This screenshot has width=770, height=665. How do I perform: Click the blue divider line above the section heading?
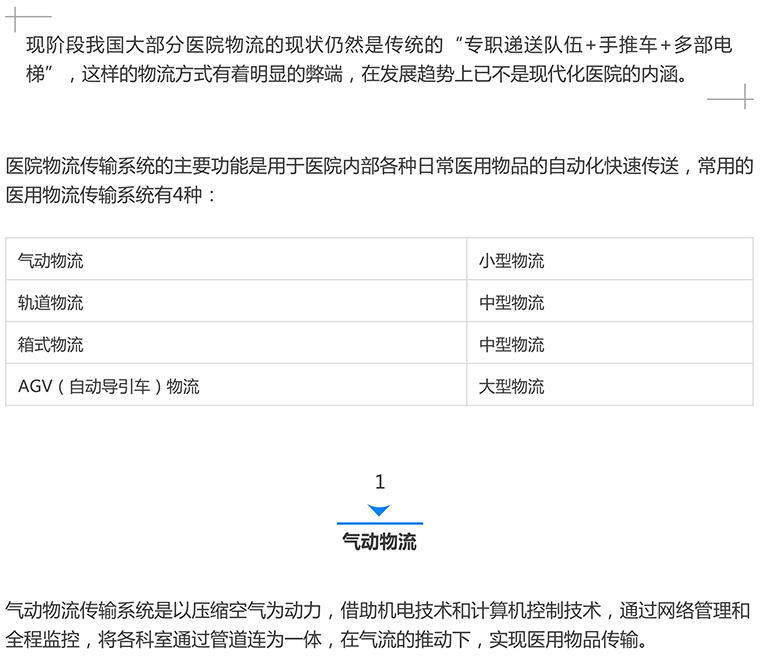click(x=379, y=523)
